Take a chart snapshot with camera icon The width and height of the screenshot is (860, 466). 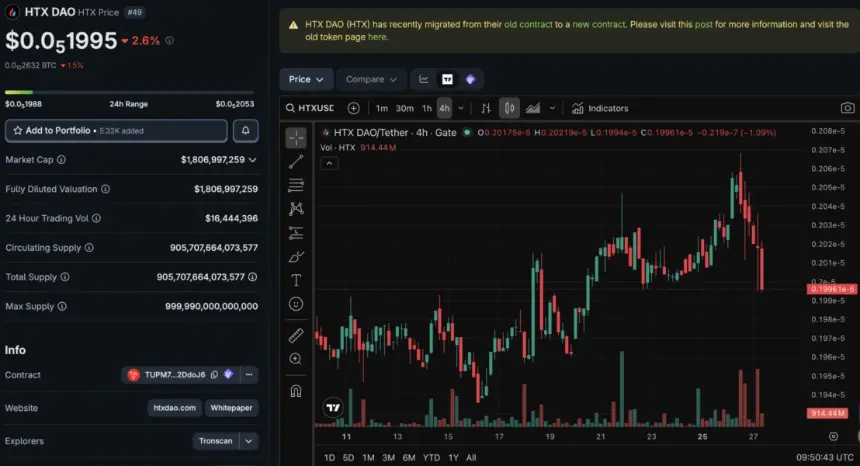(x=847, y=108)
